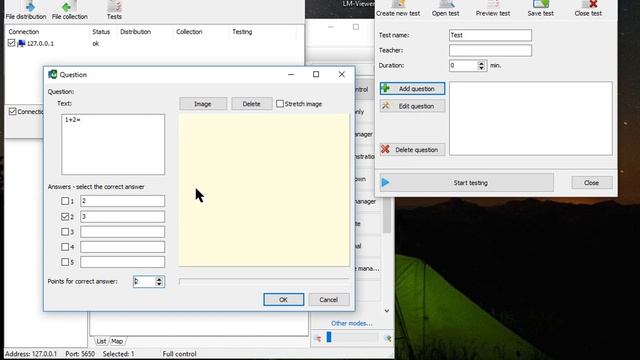Click answer 2 text field
This screenshot has width=640, height=360.
pos(122,216)
